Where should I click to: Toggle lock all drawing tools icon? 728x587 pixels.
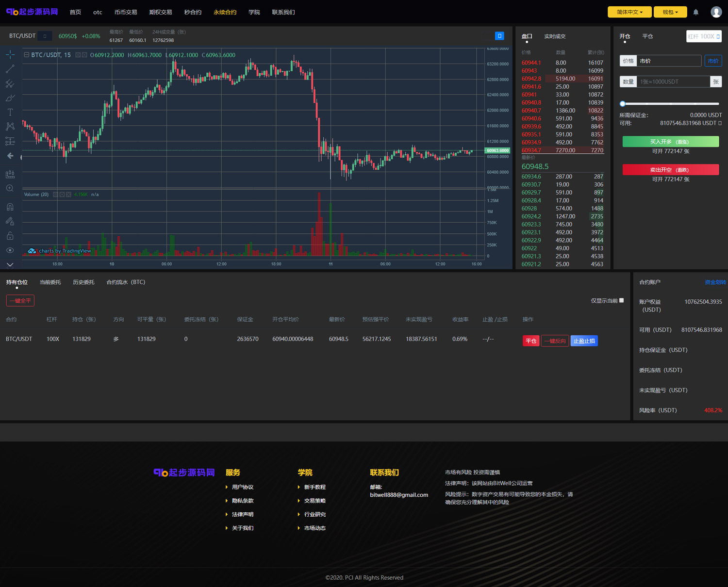coord(10,236)
